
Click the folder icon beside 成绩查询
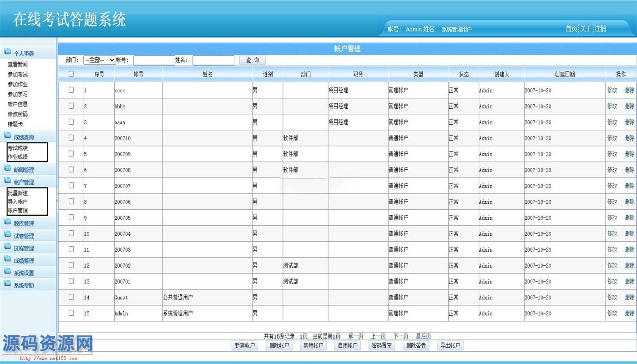[x=7, y=136]
